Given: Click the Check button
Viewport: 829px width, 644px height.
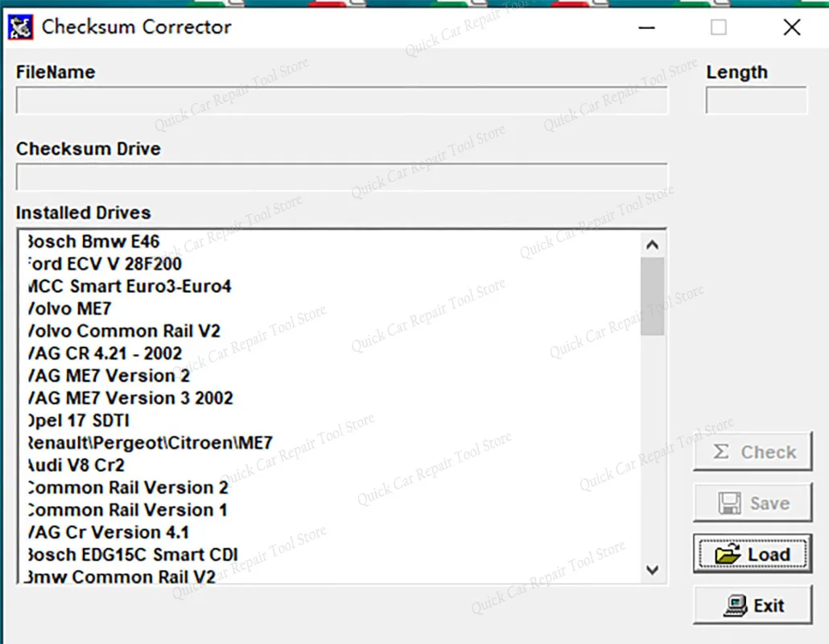Looking at the screenshot, I should point(753,452).
